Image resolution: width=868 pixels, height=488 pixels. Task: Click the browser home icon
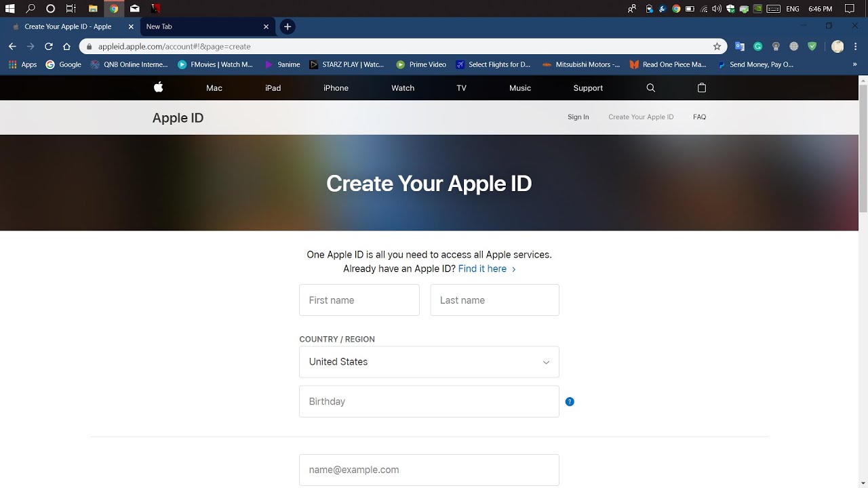coord(66,46)
